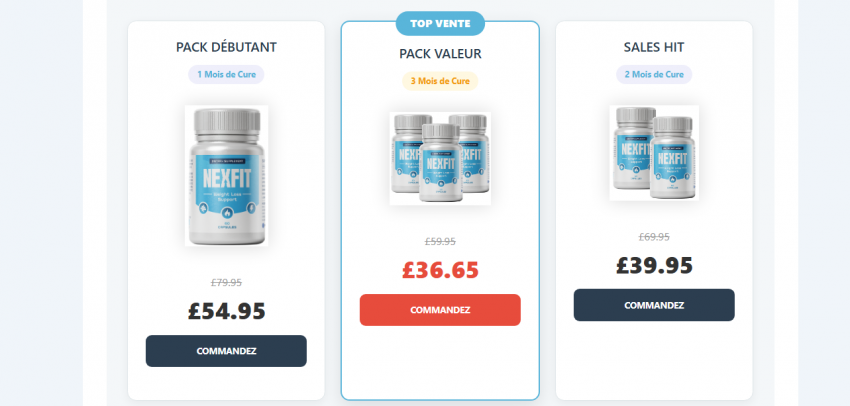Click the TOP VENTE badge
This screenshot has width=850, height=406.
(x=440, y=24)
